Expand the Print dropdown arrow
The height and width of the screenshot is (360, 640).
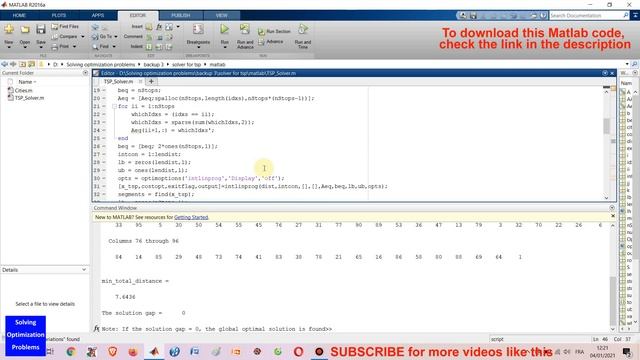74,47
